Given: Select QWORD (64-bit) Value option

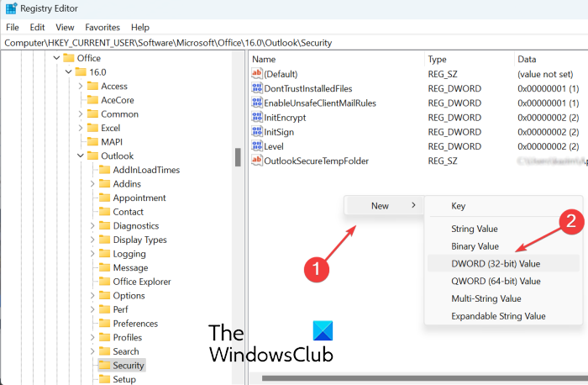Looking at the screenshot, I should (x=483, y=281).
